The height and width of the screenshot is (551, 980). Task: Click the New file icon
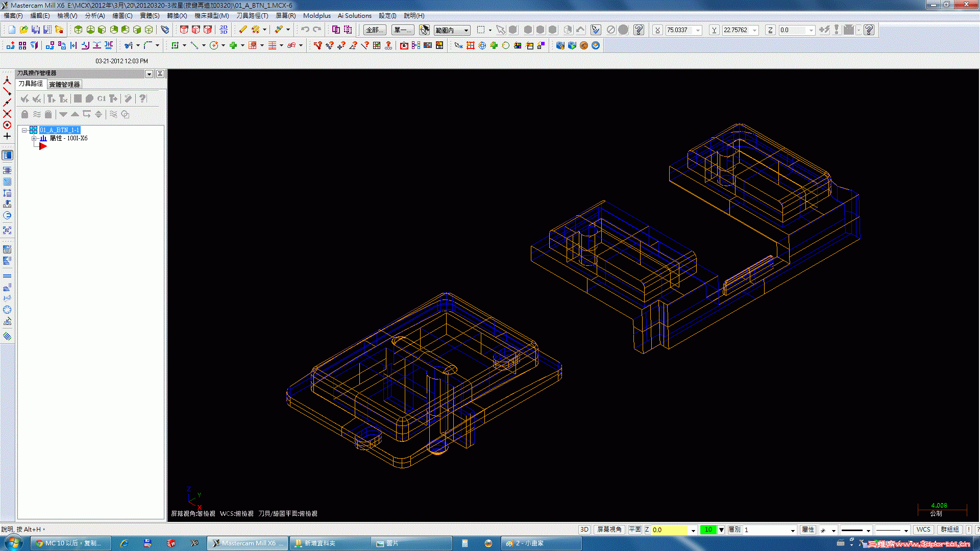[12, 30]
